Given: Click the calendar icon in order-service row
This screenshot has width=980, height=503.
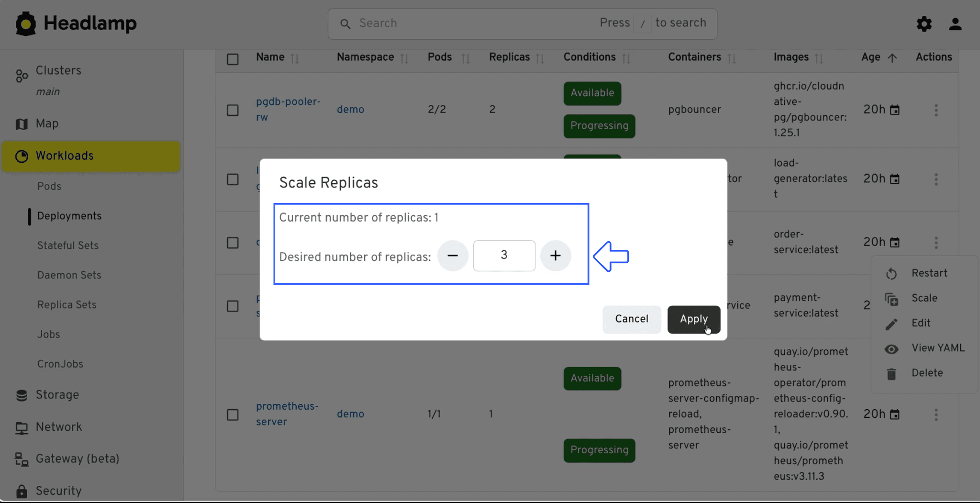Looking at the screenshot, I should click(894, 243).
